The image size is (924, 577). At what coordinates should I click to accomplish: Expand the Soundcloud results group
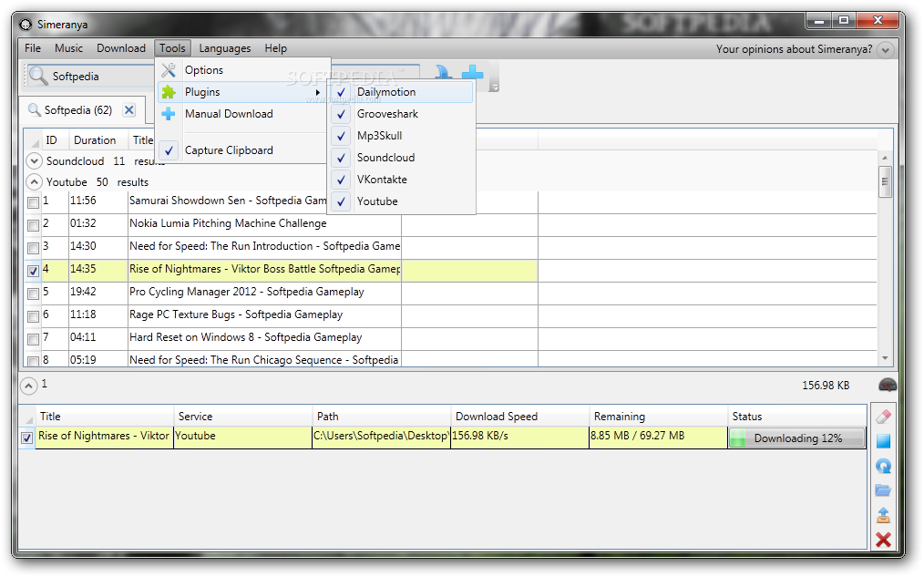35,160
